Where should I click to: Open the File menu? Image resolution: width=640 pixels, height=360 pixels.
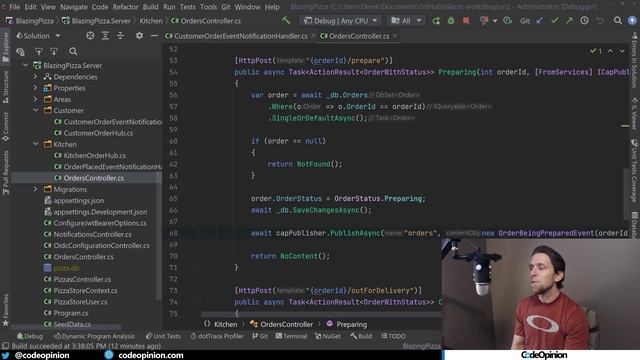pos(14,7)
